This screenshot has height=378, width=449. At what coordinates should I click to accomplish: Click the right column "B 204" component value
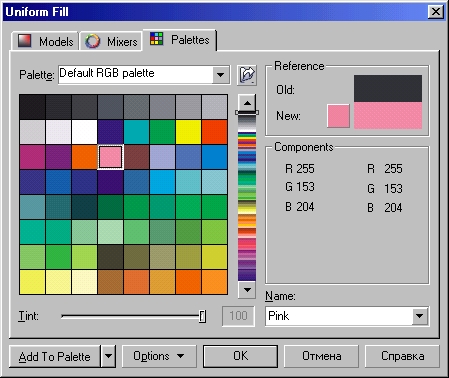point(385,208)
